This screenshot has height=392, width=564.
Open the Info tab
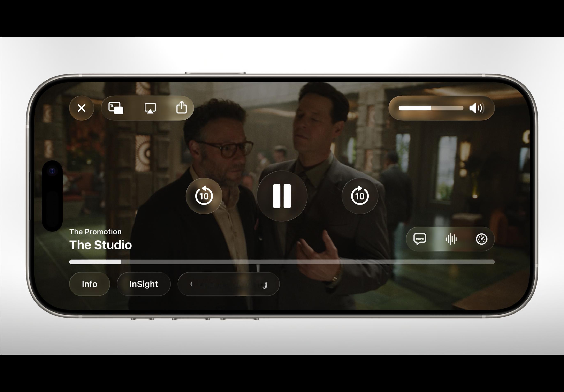(x=89, y=284)
